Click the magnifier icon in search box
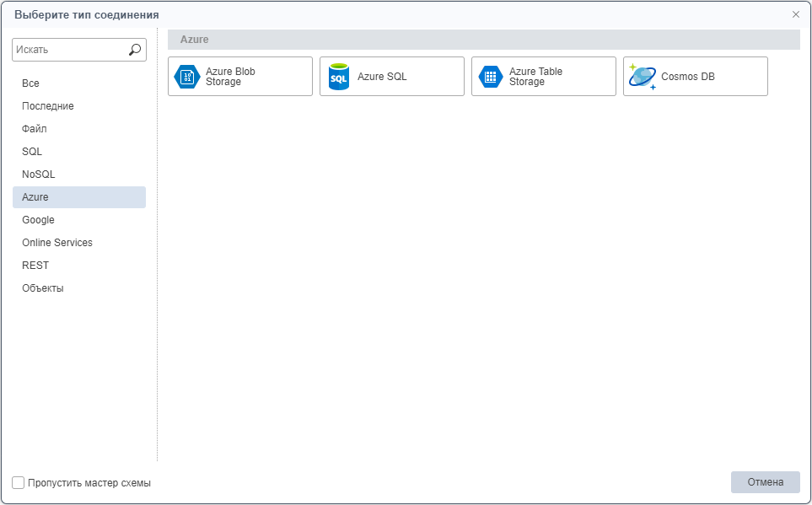Image resolution: width=812 pixels, height=505 pixels. tap(135, 50)
